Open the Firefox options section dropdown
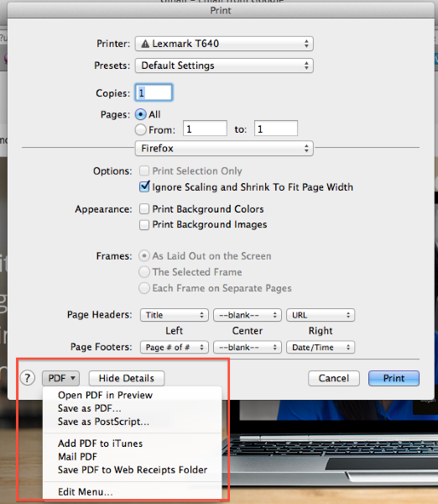The width and height of the screenshot is (438, 504). pyautogui.click(x=224, y=149)
